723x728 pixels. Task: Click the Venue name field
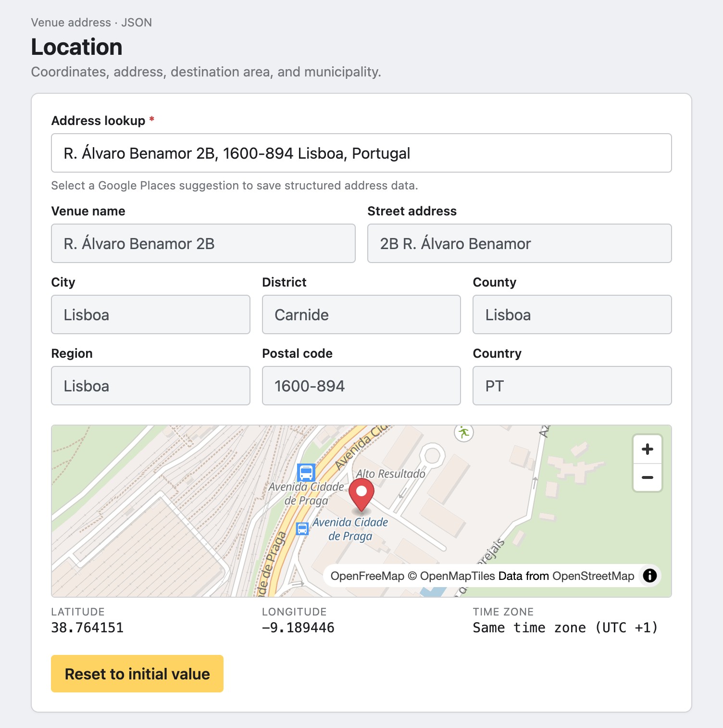pos(203,243)
